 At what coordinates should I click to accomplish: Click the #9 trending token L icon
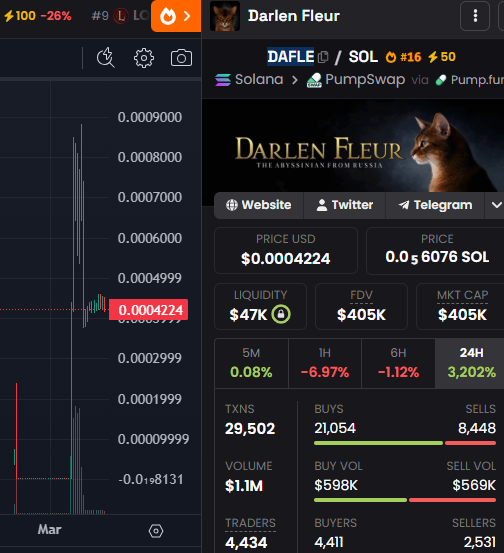(x=121, y=16)
